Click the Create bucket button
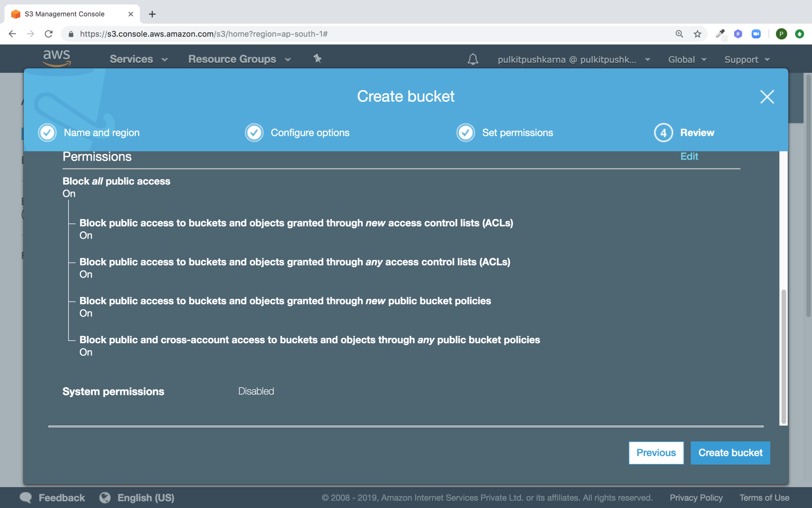812x508 pixels. coord(730,453)
